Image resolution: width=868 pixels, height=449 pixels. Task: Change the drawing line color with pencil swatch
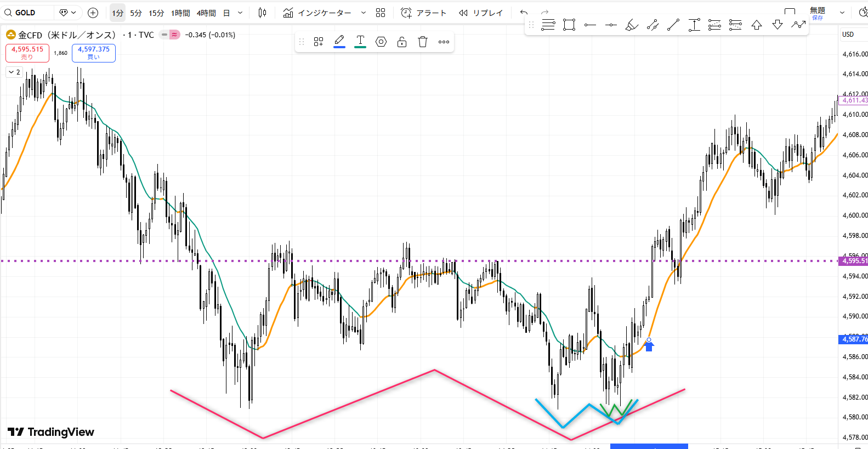pos(339,41)
